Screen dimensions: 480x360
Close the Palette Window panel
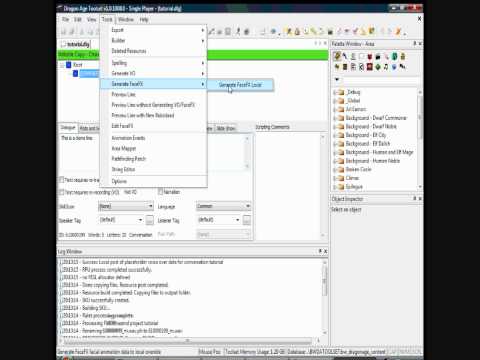tap(420, 44)
